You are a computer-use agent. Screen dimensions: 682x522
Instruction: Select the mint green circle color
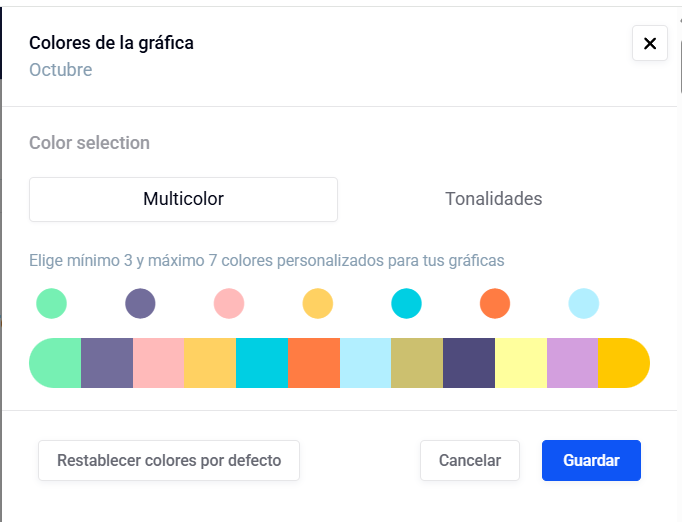[x=51, y=303]
